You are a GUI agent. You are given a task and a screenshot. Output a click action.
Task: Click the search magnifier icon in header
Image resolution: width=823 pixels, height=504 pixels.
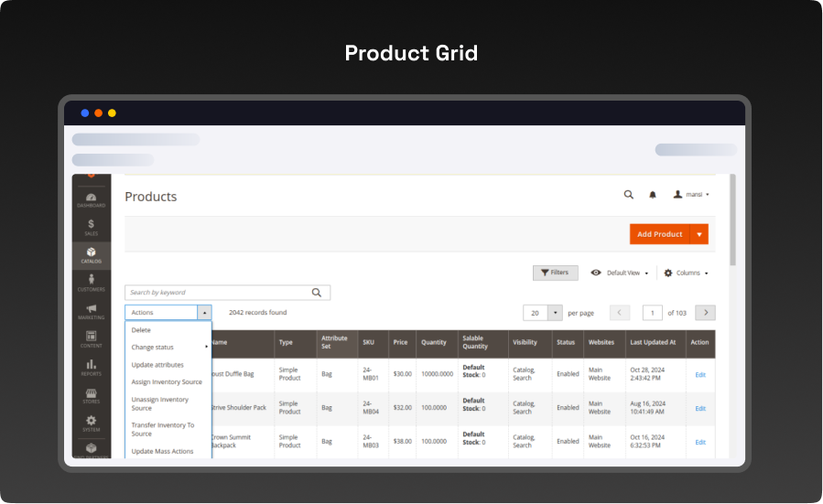628,195
